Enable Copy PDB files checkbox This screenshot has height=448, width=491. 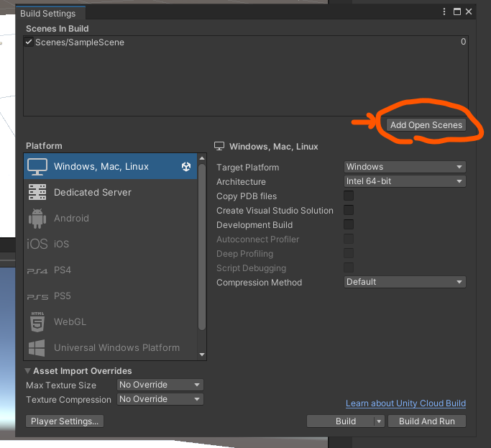click(349, 196)
